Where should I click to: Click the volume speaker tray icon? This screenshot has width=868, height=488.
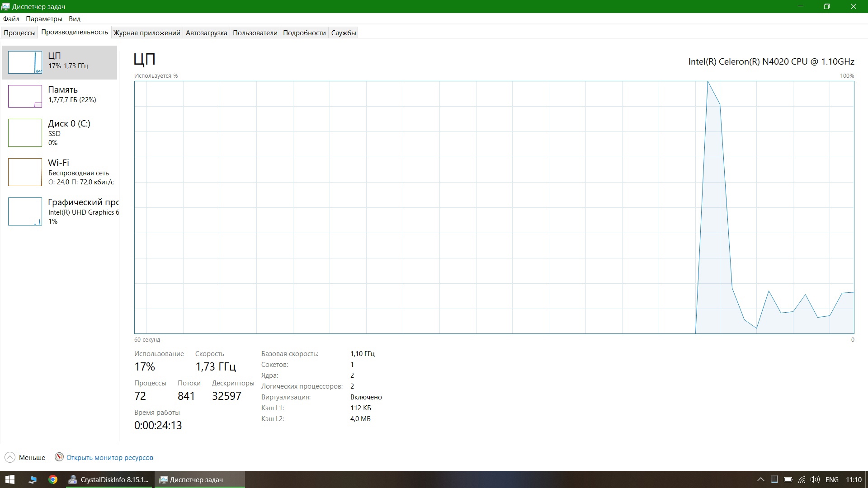pos(815,479)
